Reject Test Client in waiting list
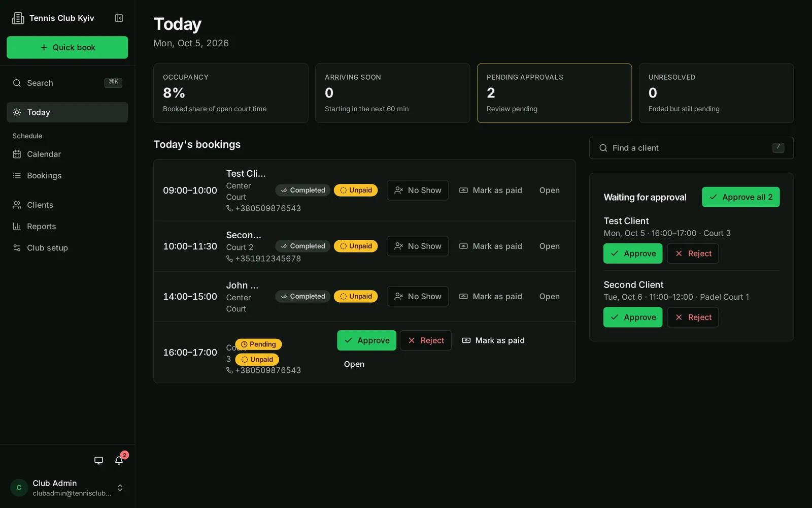Screen dimensions: 812x508 click(693, 253)
